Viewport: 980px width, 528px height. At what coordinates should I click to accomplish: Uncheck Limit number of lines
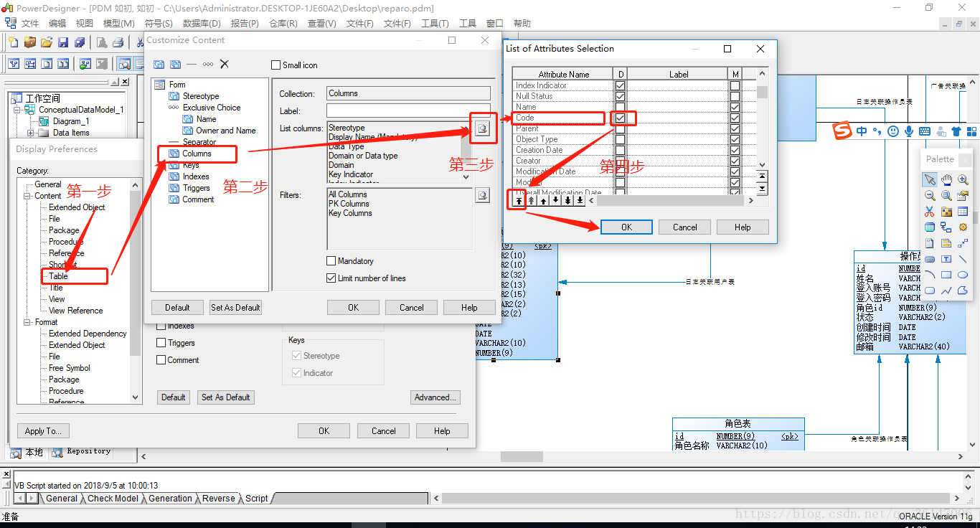(x=331, y=278)
